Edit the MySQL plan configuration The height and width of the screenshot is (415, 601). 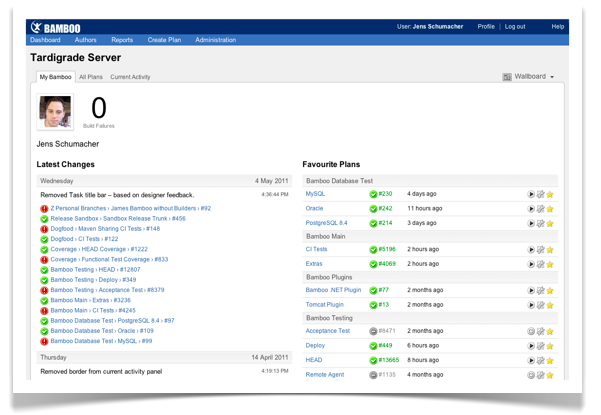point(540,194)
